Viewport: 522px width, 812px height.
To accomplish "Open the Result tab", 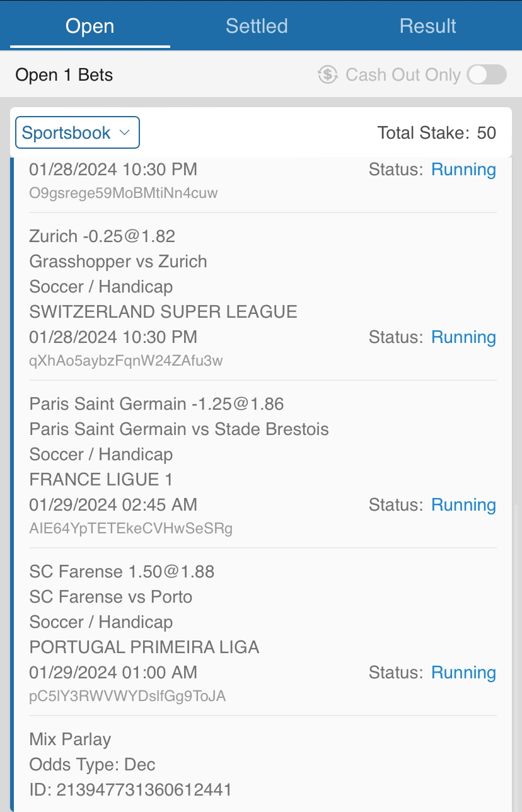I will tap(428, 26).
